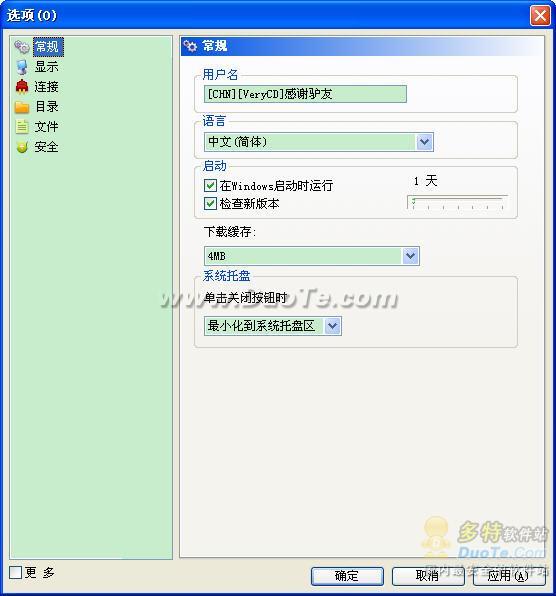Screen dimensions: 556x596
Task: Click the update-check days slider
Action: click(458, 202)
